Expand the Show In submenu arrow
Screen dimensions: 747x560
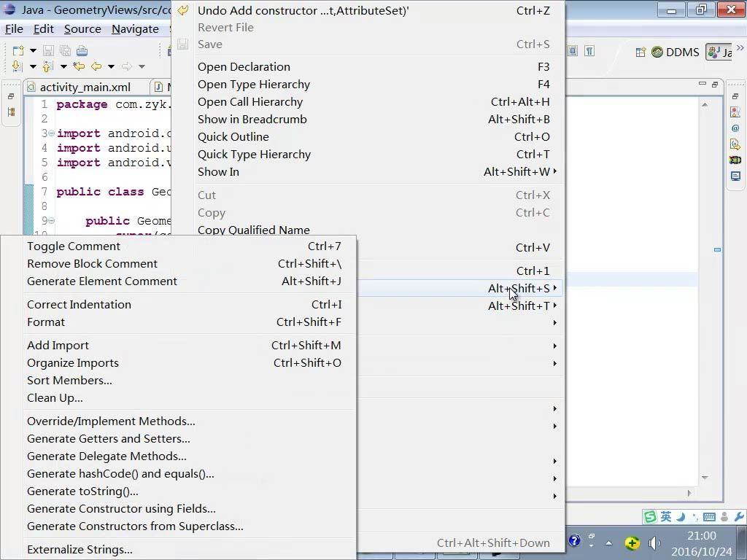tap(555, 171)
